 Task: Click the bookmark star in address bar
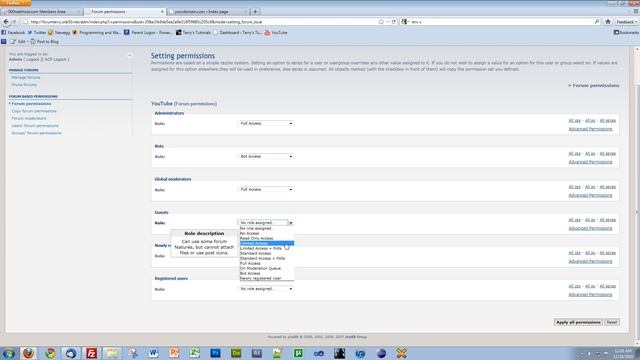(381, 22)
